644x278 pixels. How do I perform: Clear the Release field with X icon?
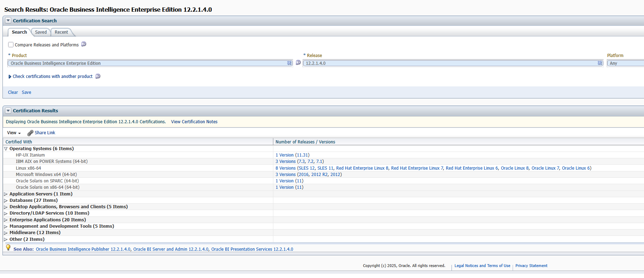pos(600,63)
